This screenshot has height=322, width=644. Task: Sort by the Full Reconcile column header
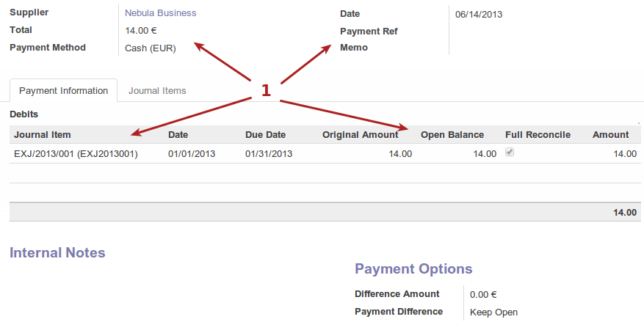point(540,135)
